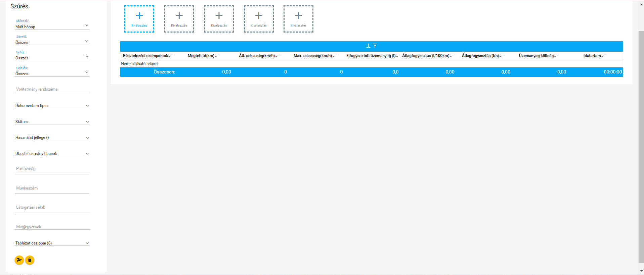
Task: Click the upload icon in table header bar
Action: click(x=375, y=46)
